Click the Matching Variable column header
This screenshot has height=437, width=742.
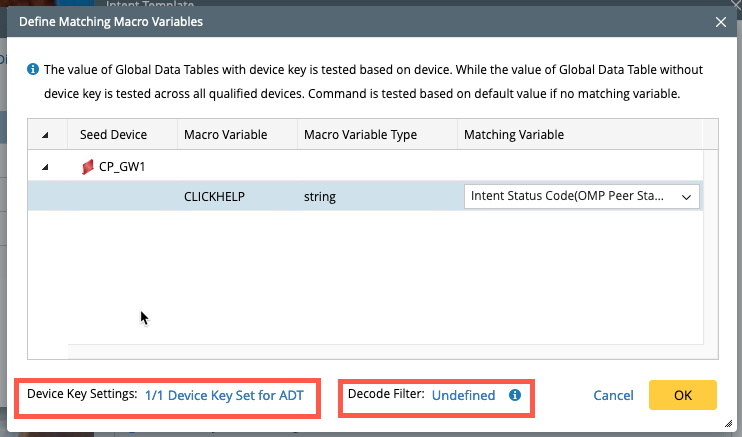coord(514,135)
